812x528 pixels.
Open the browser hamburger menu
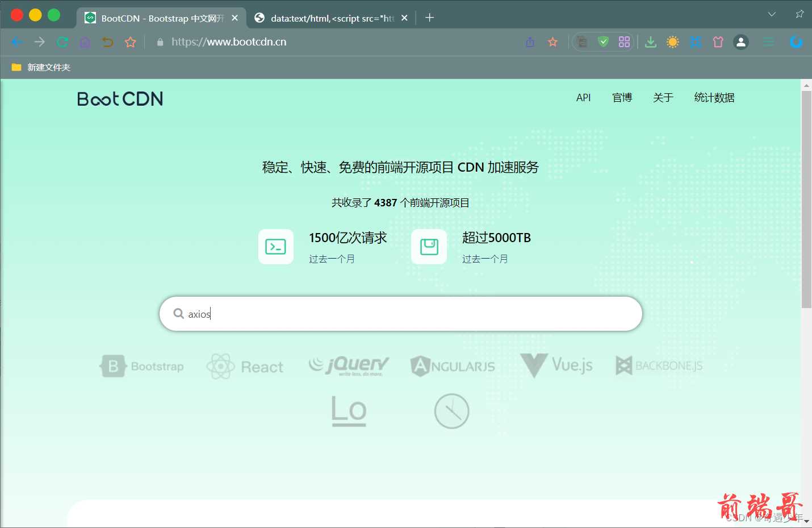click(768, 42)
